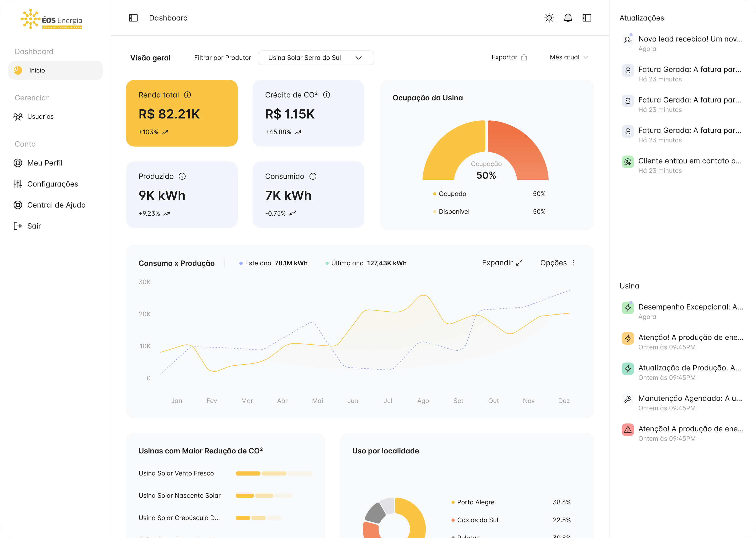The height and width of the screenshot is (538, 756).
Task: Click the Opções three-dot icon
Action: click(x=573, y=263)
